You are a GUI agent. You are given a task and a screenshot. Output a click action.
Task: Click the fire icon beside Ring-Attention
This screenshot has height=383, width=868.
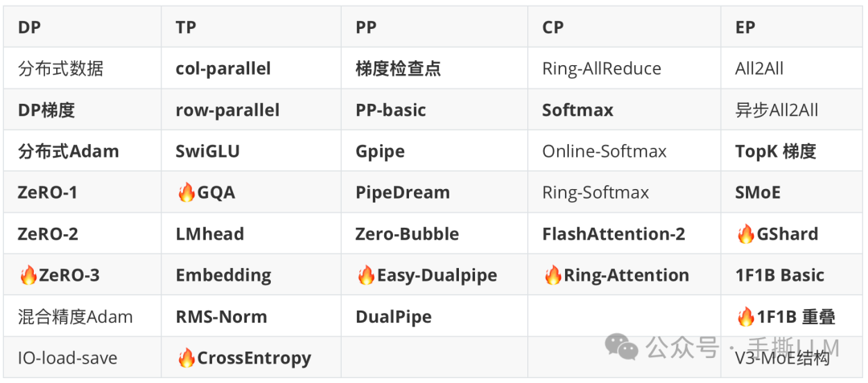553,276
